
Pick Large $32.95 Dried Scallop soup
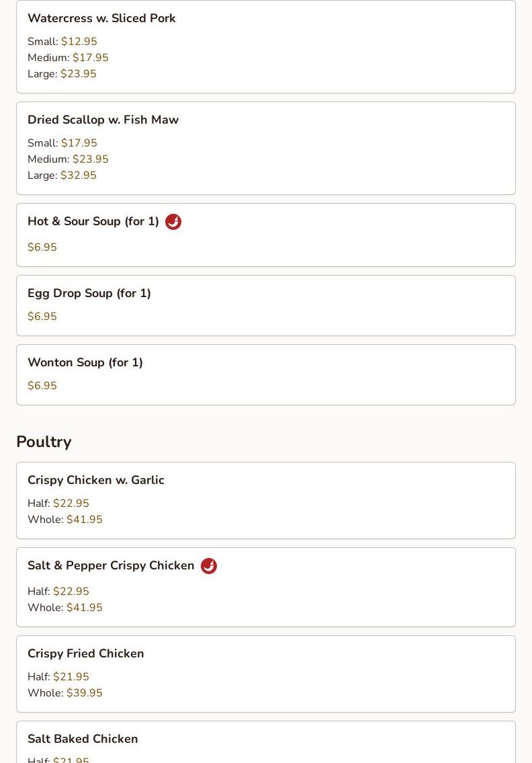point(62,175)
